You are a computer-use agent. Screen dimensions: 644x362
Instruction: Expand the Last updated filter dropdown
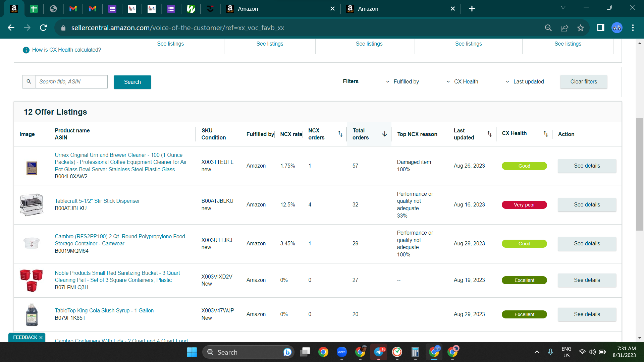pyautogui.click(x=525, y=82)
